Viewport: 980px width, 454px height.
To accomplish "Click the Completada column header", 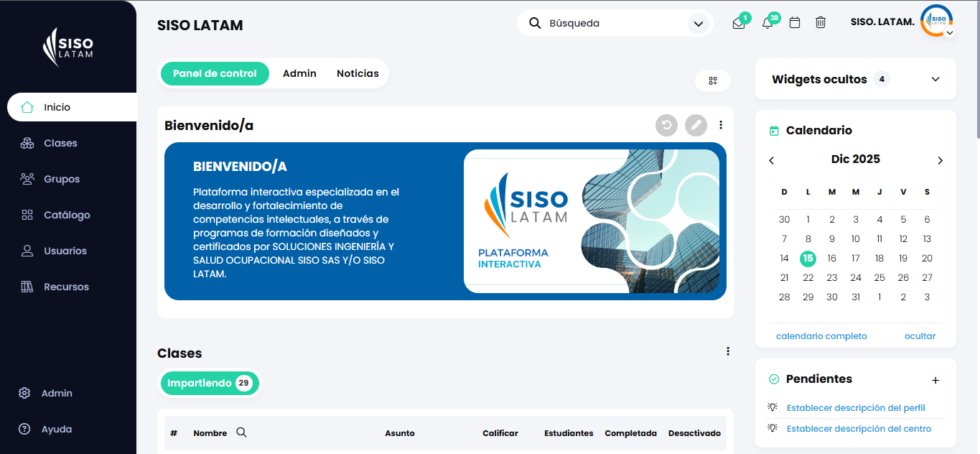I will pos(630,433).
